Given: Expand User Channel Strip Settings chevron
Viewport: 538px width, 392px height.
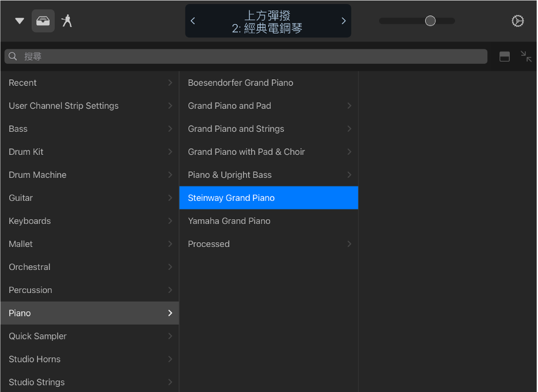Looking at the screenshot, I should (x=170, y=106).
